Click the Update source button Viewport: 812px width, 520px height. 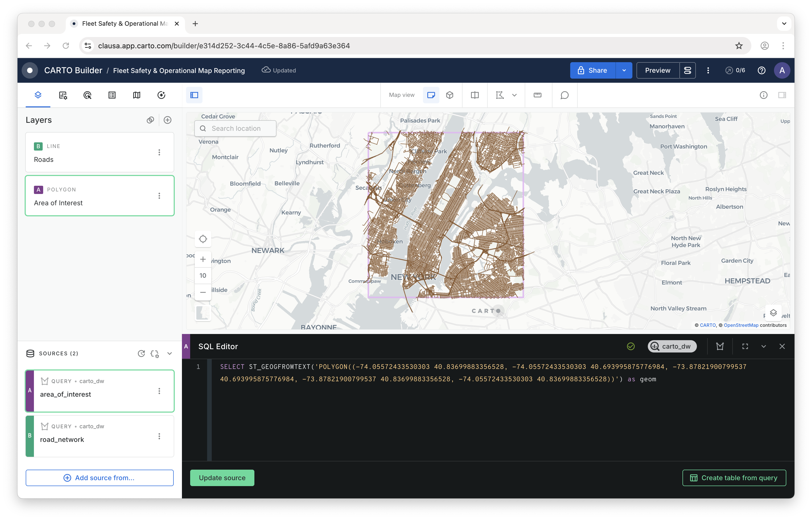point(222,478)
